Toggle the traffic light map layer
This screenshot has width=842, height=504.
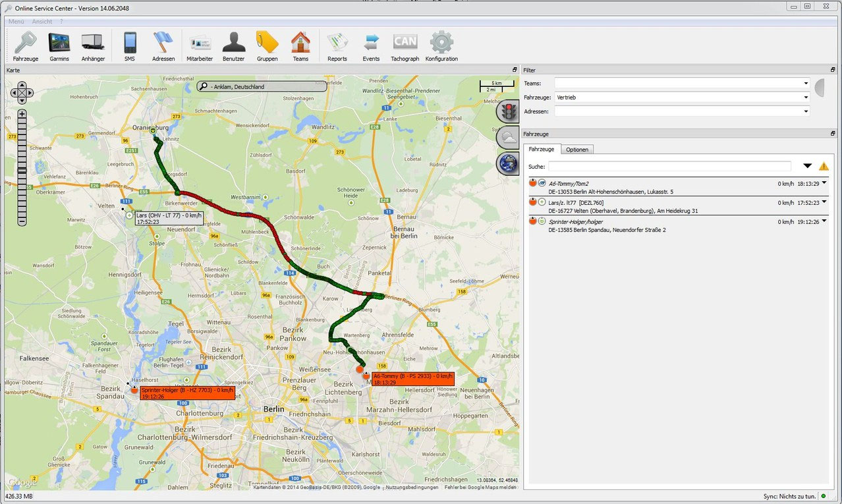click(508, 112)
